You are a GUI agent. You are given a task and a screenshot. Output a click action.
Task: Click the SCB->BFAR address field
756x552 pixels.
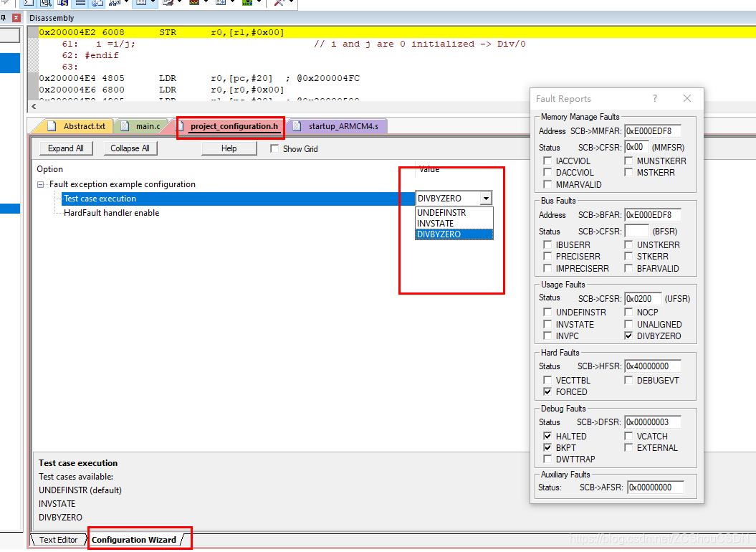653,215
